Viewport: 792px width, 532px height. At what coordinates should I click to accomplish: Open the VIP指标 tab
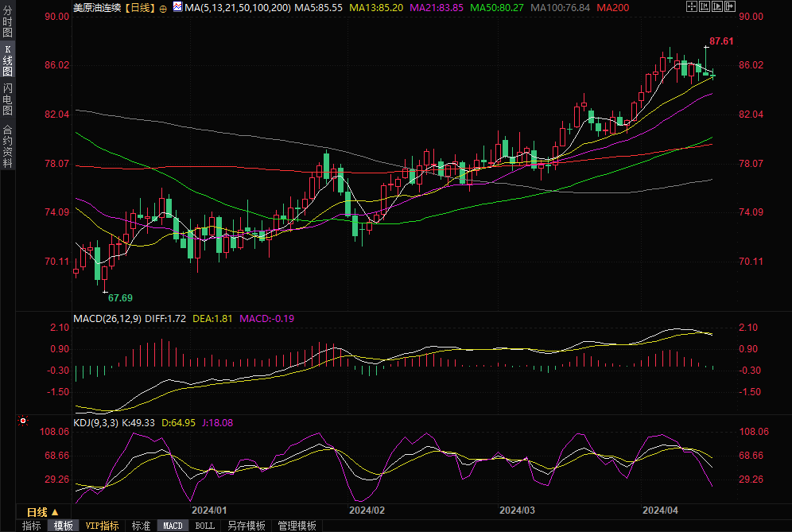(x=103, y=526)
